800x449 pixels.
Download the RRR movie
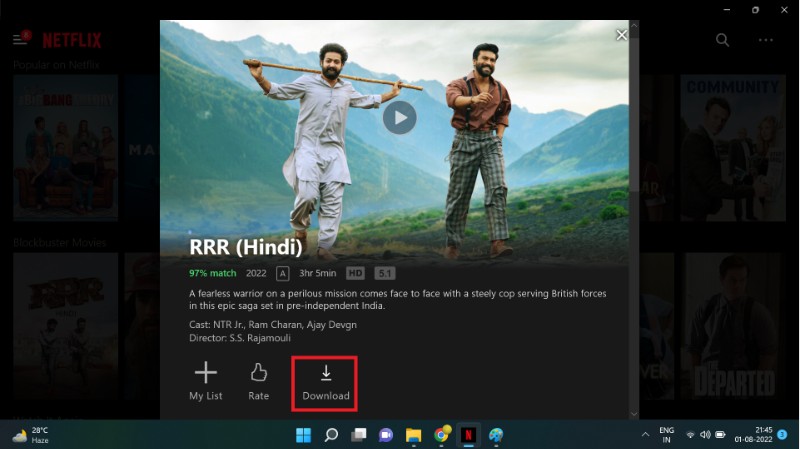tap(326, 383)
